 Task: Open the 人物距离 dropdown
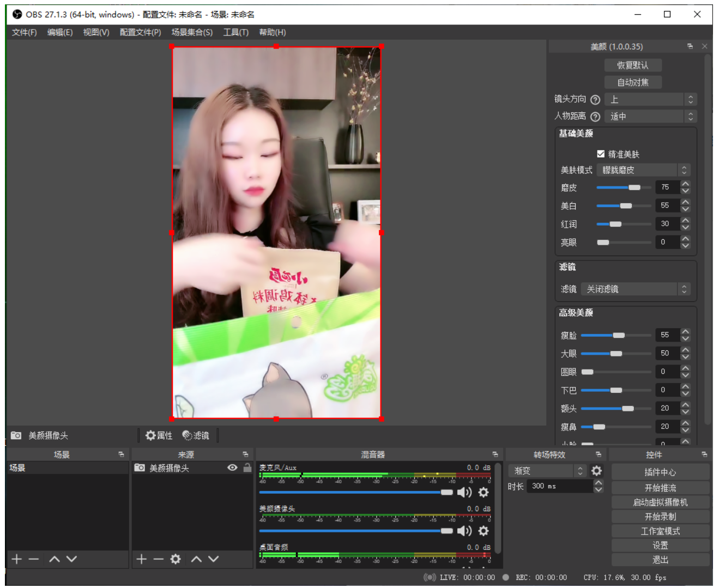(x=651, y=117)
